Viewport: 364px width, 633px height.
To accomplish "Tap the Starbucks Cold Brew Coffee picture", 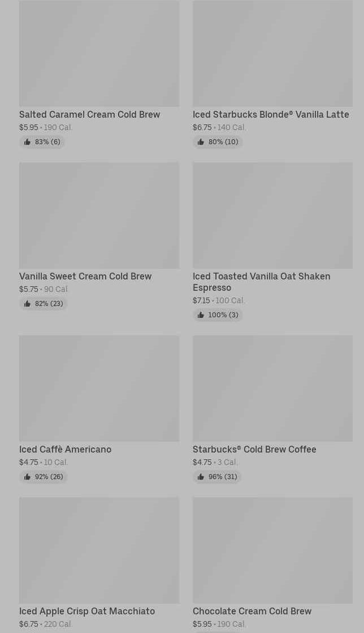I will coord(272,389).
